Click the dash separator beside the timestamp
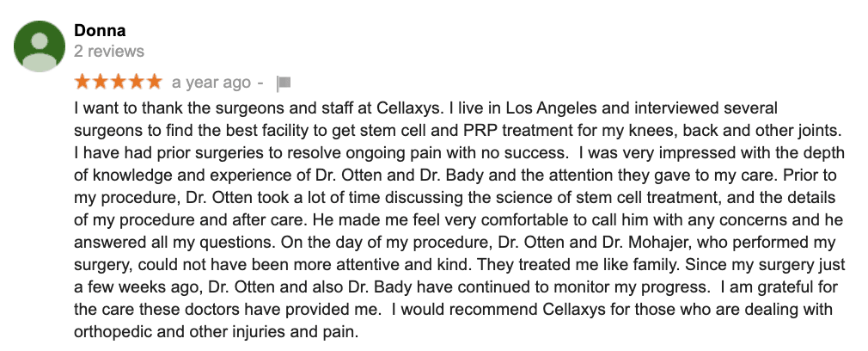 (x=260, y=83)
